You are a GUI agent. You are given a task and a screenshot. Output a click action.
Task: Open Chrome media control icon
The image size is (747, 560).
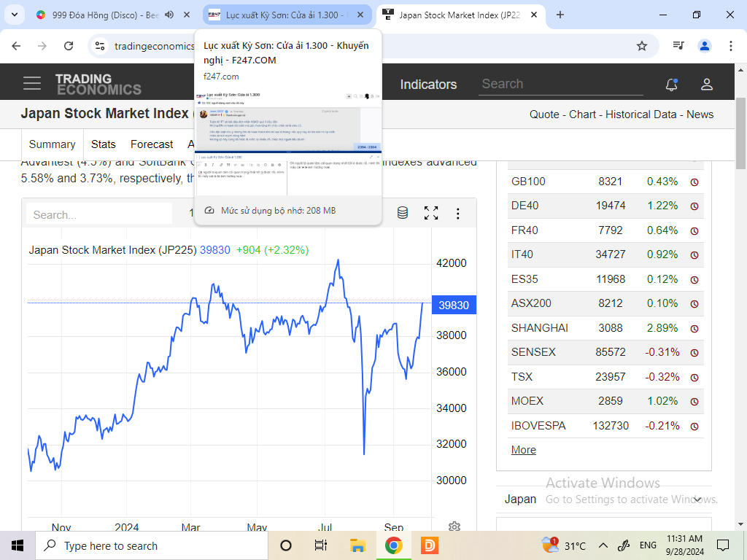point(678,46)
